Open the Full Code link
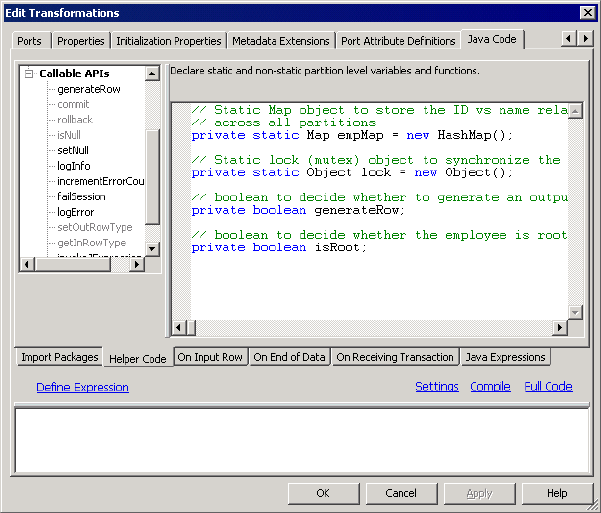Screen dimensions: 601x513 (548, 386)
